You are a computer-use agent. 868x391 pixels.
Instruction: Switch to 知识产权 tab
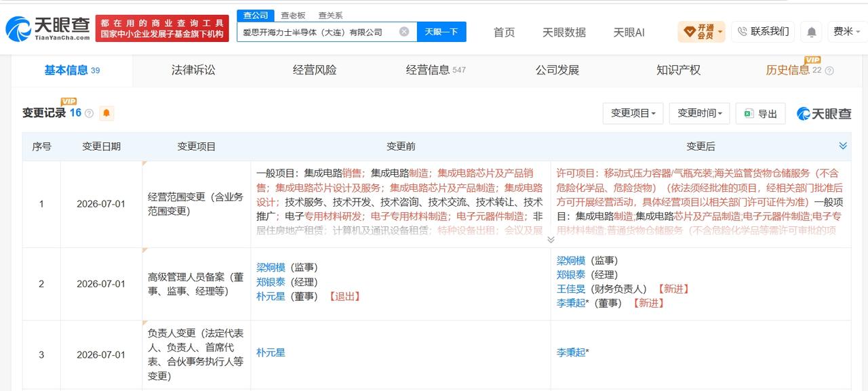678,70
